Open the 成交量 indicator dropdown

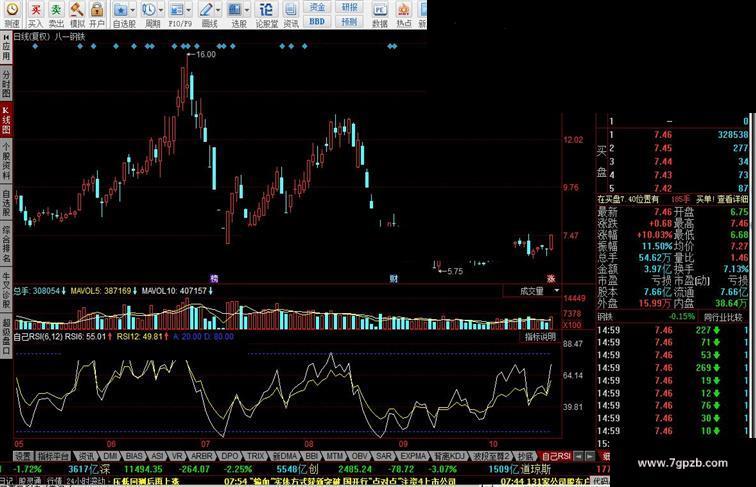tap(532, 291)
